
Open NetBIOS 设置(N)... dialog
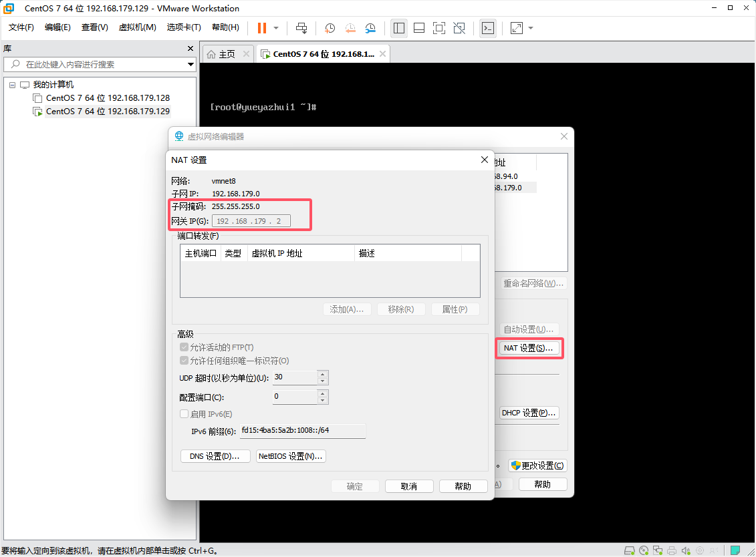[x=291, y=456]
